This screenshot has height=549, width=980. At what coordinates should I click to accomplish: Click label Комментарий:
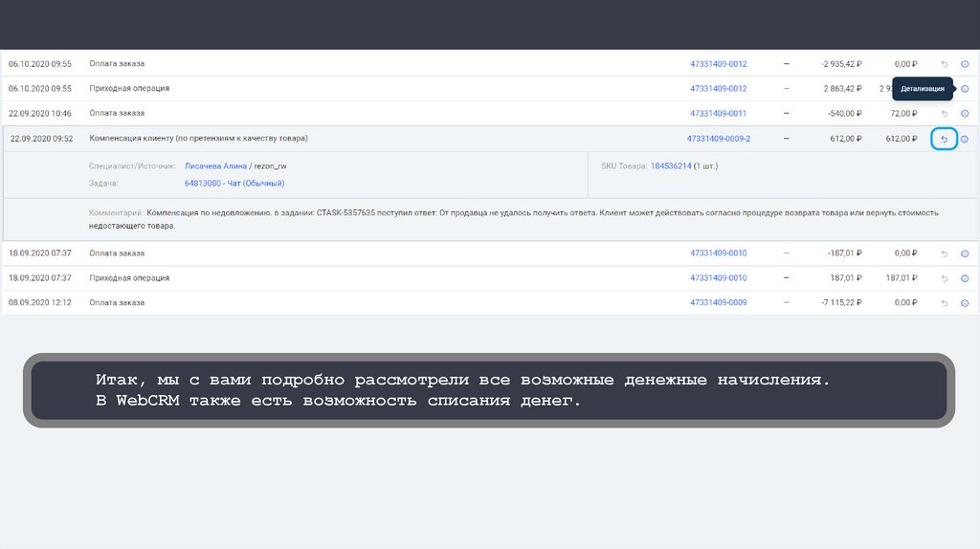tap(116, 213)
